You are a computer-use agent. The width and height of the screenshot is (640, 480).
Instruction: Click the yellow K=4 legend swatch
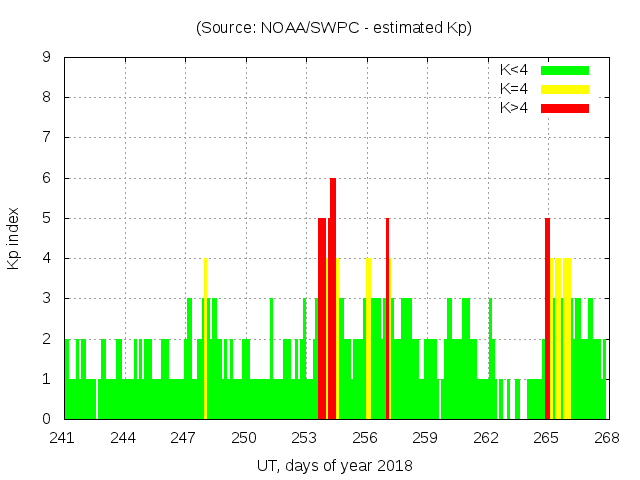point(565,89)
